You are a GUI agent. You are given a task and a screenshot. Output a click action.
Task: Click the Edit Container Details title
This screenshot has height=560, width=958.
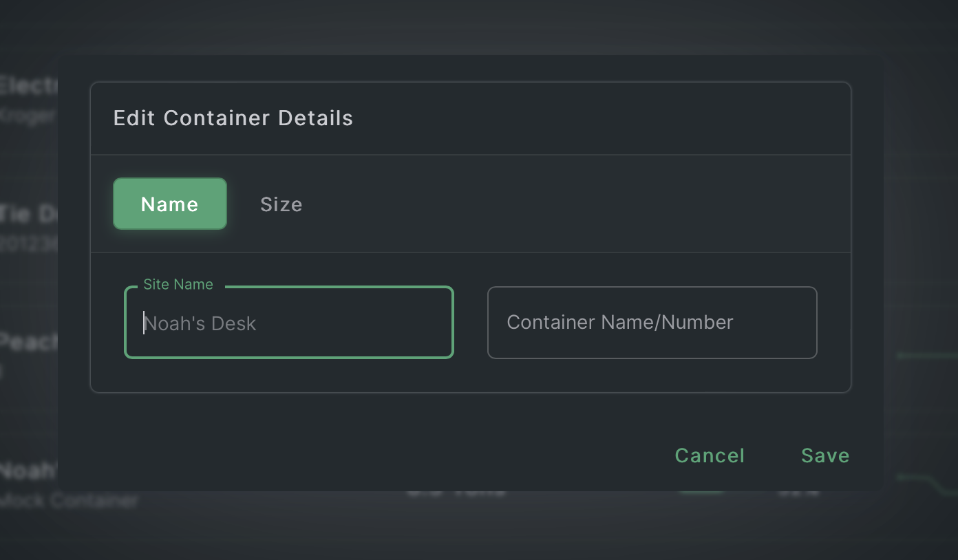click(x=233, y=118)
